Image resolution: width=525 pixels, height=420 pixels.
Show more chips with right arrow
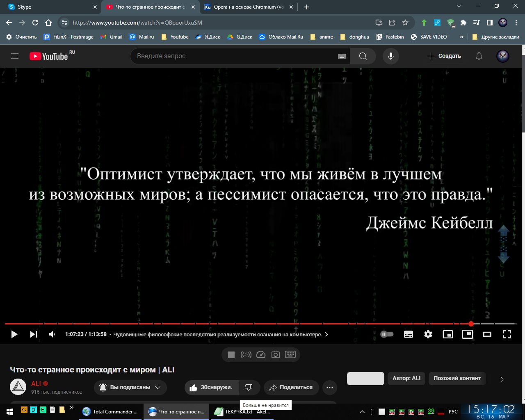502,379
